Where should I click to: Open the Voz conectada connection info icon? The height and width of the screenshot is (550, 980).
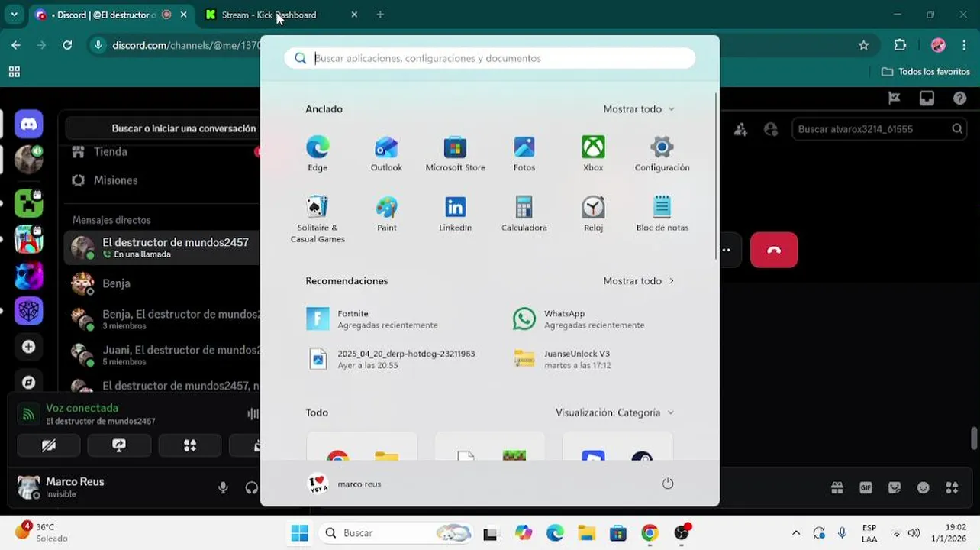(x=28, y=414)
